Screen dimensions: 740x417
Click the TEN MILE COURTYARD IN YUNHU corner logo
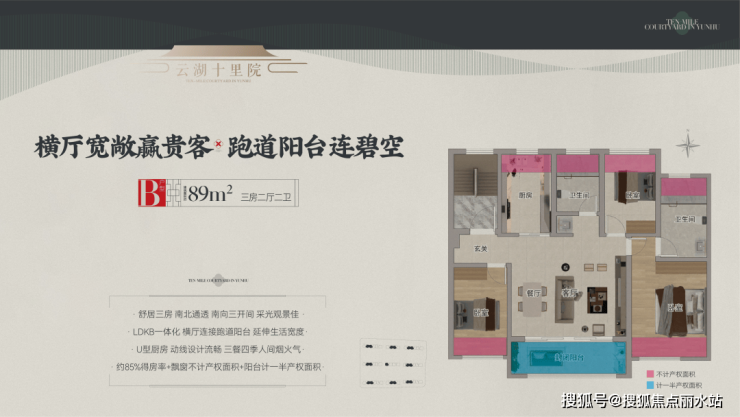(682, 24)
